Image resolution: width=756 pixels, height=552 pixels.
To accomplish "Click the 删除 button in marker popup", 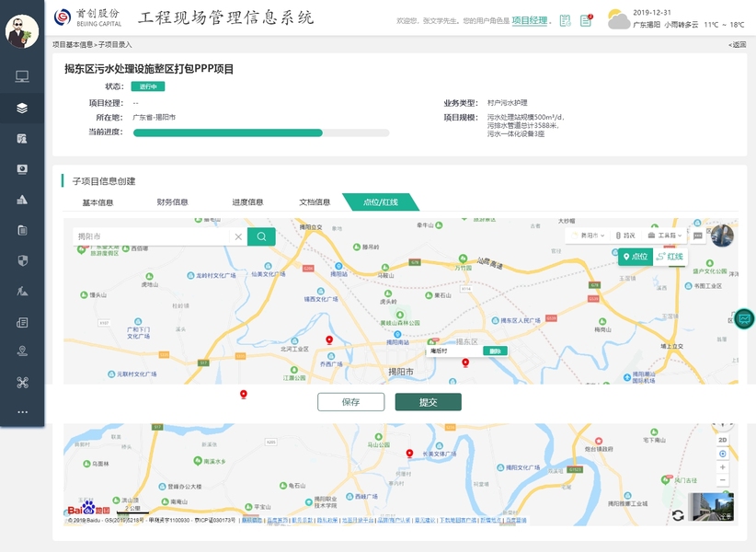I will 495,351.
